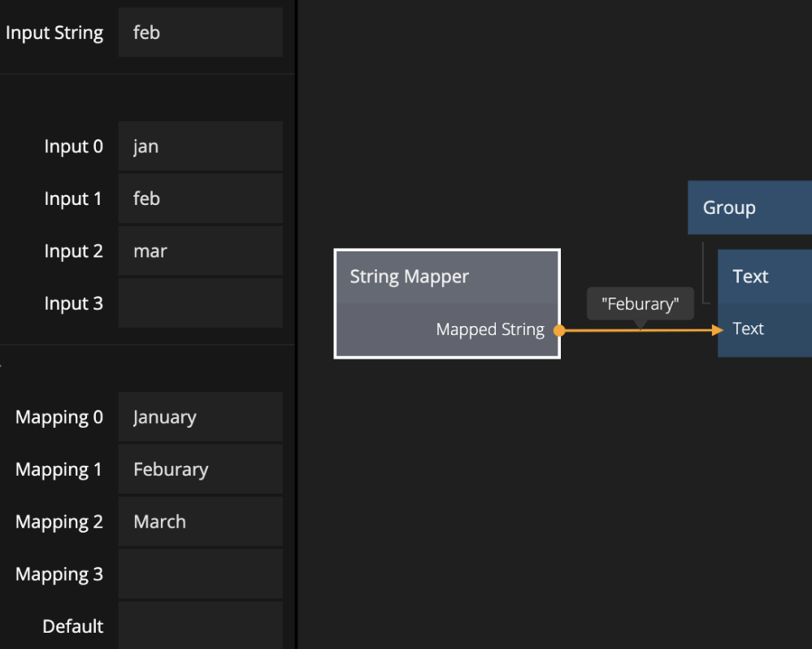Select the Mapping 0 field showing January
812x649 pixels.
200,416
